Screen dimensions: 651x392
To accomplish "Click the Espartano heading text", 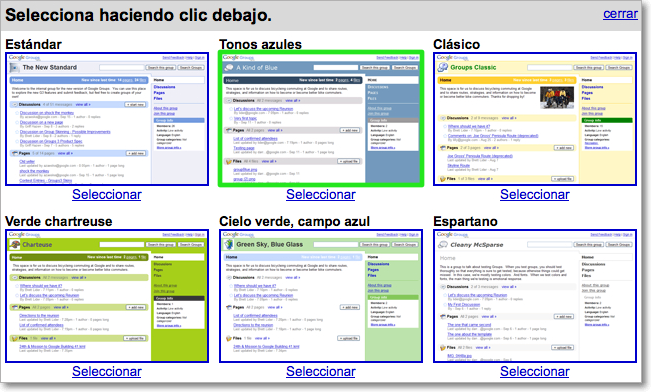I will click(x=465, y=221).
